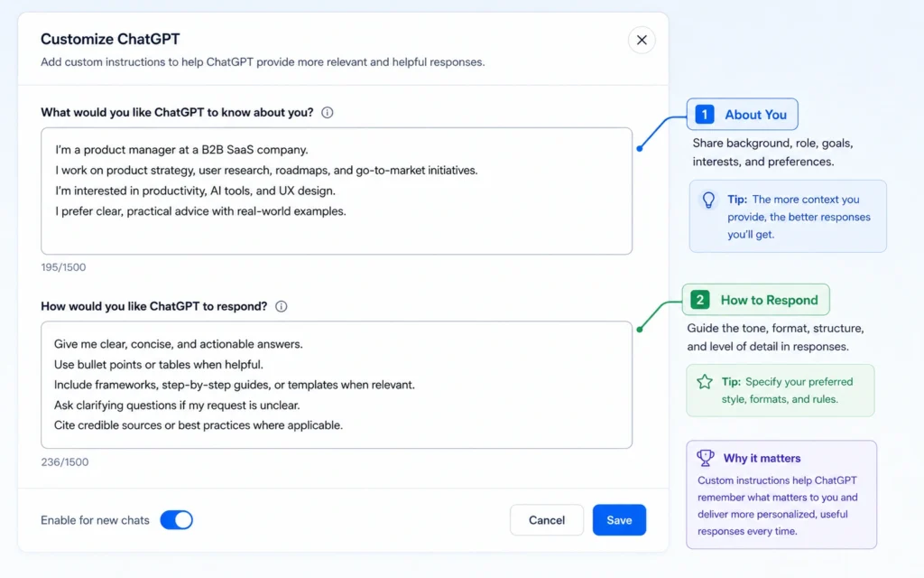The height and width of the screenshot is (578, 924).
Task: Click the star tip icon
Action: pos(704,382)
